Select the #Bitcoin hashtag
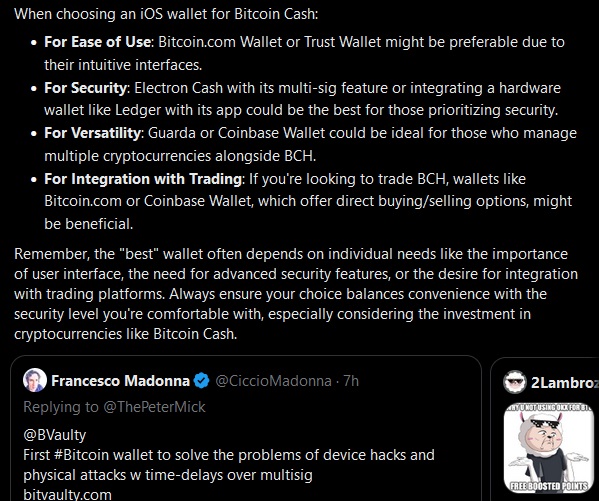 pyautogui.click(x=81, y=455)
